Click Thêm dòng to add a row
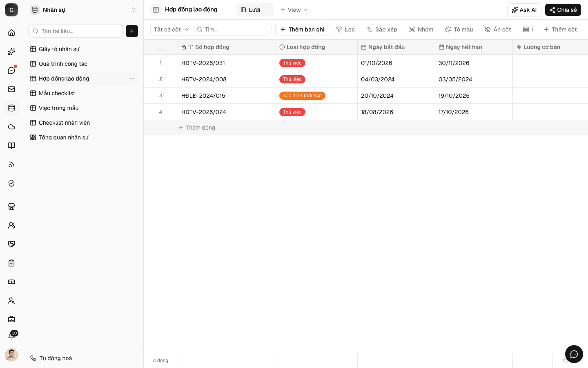588x368 pixels. [x=197, y=128]
